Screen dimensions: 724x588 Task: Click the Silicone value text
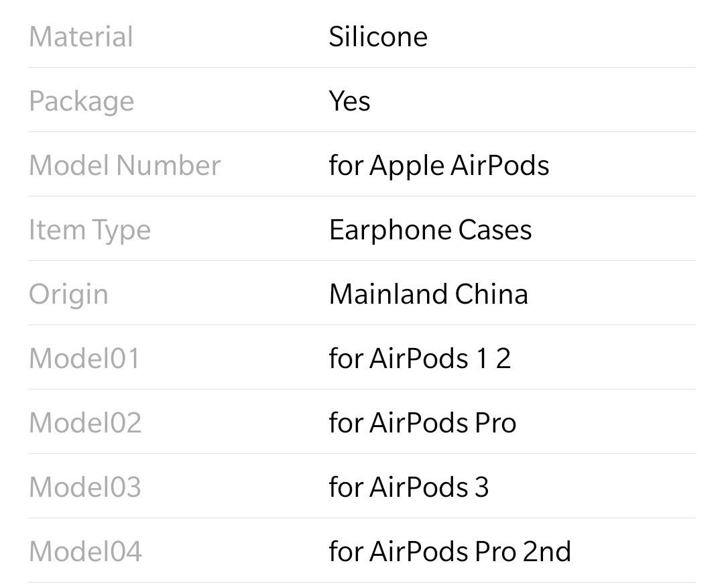[x=378, y=36]
